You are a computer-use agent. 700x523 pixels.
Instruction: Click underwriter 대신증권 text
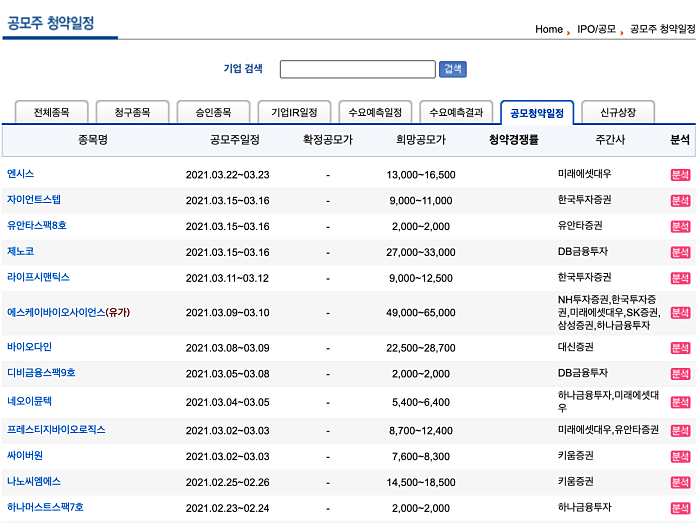point(575,347)
